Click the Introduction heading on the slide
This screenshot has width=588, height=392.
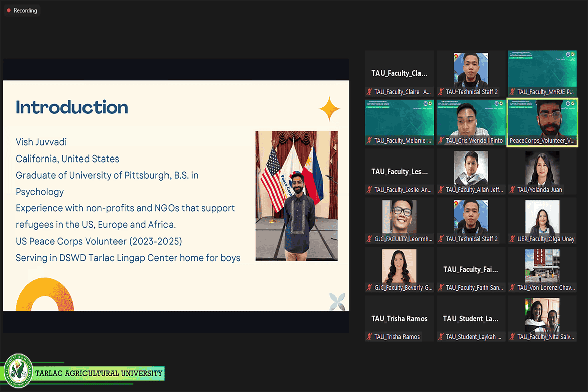pyautogui.click(x=72, y=107)
